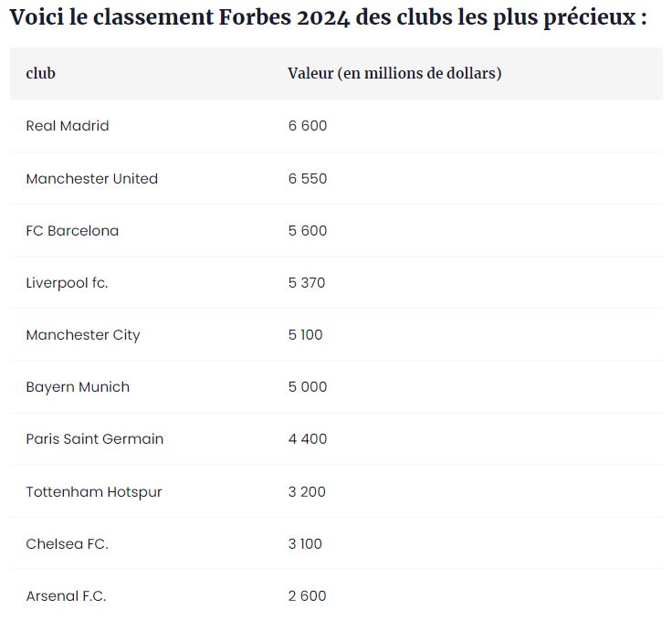Click Arsenal F.C. in the table
This screenshot has width=672, height=620.
(x=66, y=596)
